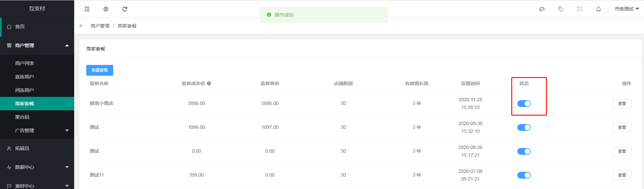The image size is (644, 189).
Task: Expand the 广告管理 submenu
Action: (37, 130)
